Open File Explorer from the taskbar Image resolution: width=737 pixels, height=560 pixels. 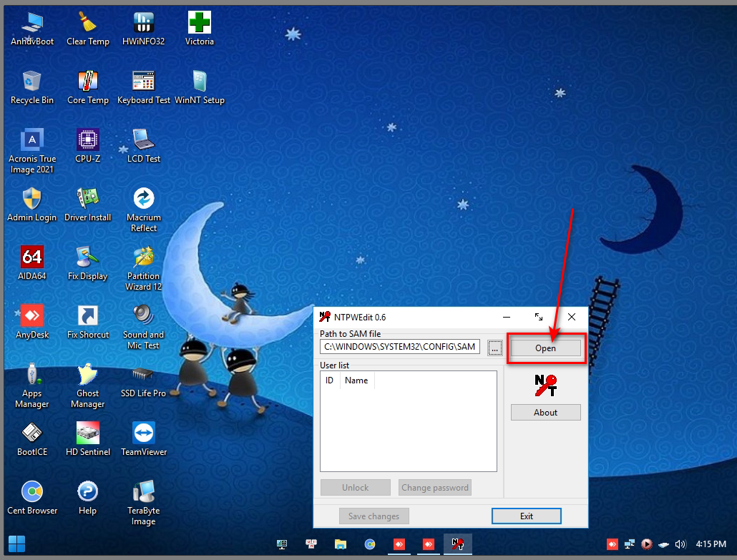point(341,544)
